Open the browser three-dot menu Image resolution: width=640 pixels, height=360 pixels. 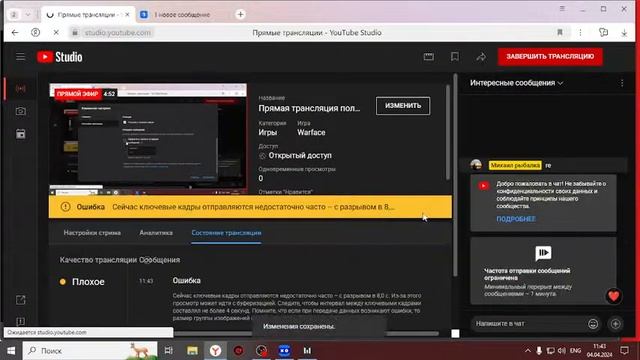580,32
